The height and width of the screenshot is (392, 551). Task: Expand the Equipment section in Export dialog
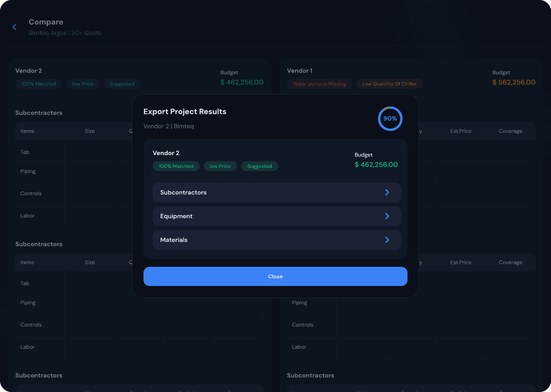[277, 216]
